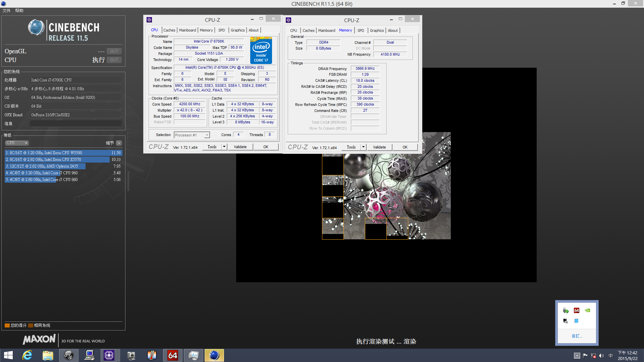Click the Safely Remove Hardware tray icon

point(566,310)
